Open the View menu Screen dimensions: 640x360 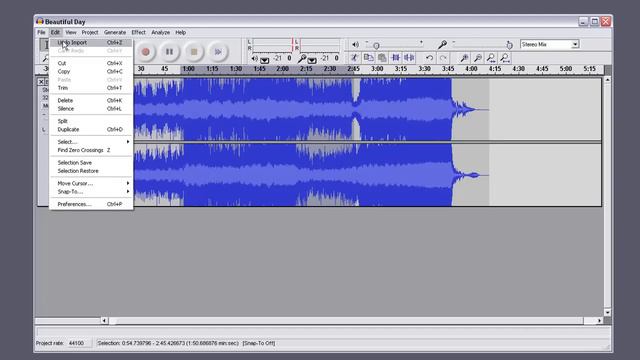(71, 32)
